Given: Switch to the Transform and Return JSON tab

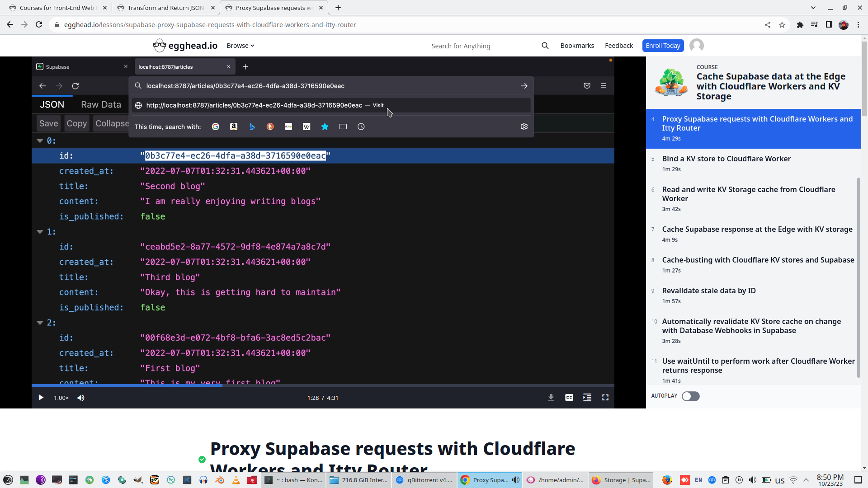Looking at the screenshot, I should click(165, 8).
